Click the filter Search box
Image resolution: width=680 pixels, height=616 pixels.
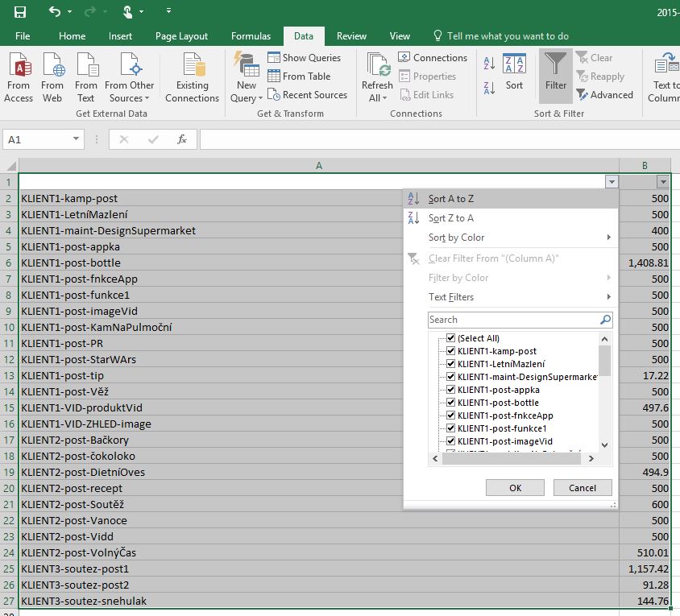[x=520, y=320]
